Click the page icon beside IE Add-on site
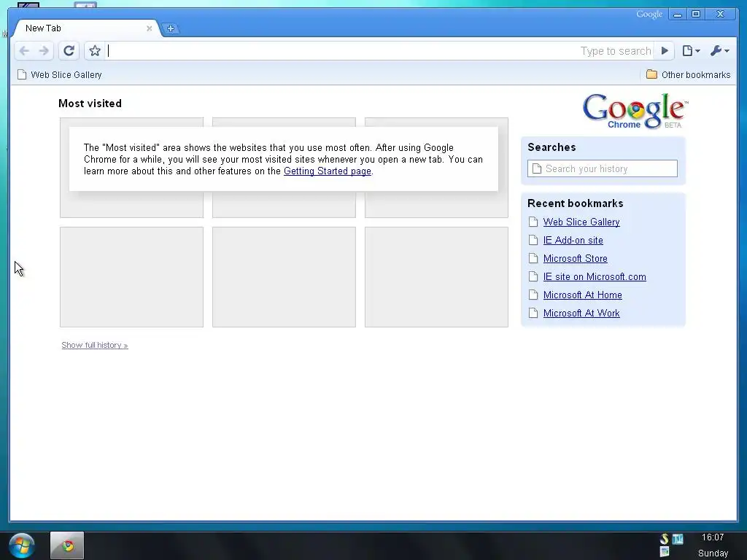 533,240
